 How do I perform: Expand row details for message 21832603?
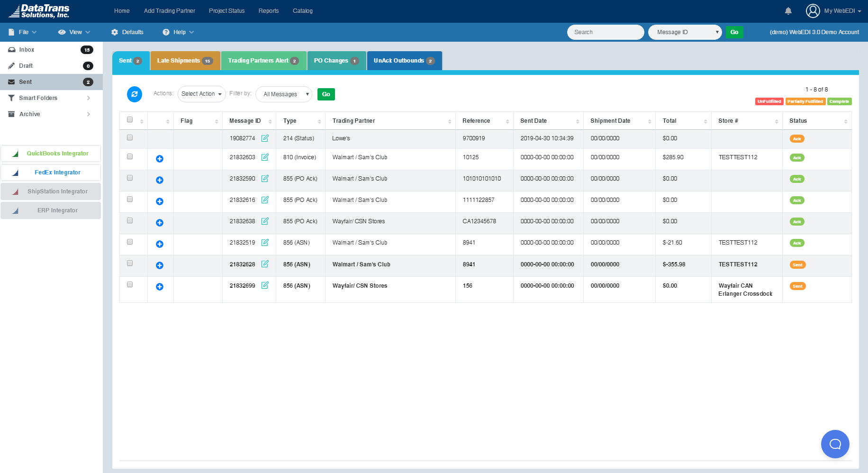click(160, 159)
